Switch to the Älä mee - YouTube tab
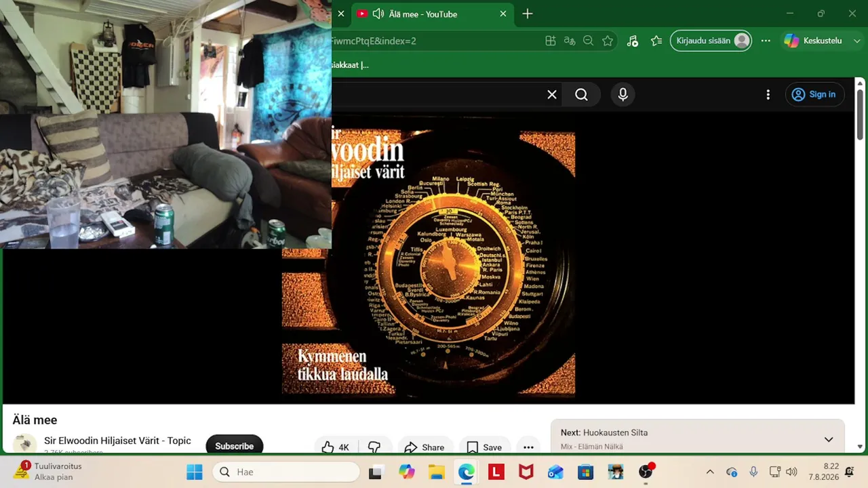This screenshot has height=488, width=868. pos(431,14)
